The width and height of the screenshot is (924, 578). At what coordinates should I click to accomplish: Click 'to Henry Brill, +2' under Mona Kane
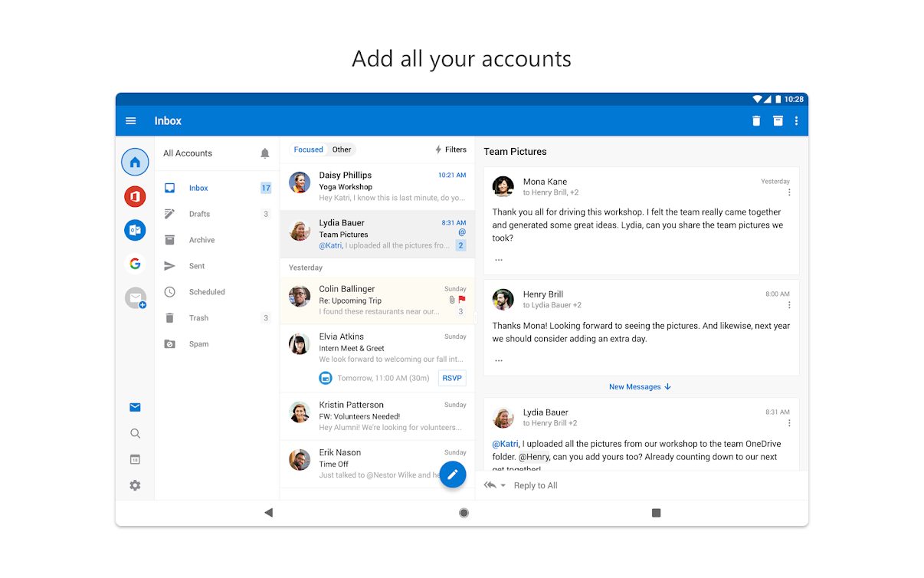551,192
